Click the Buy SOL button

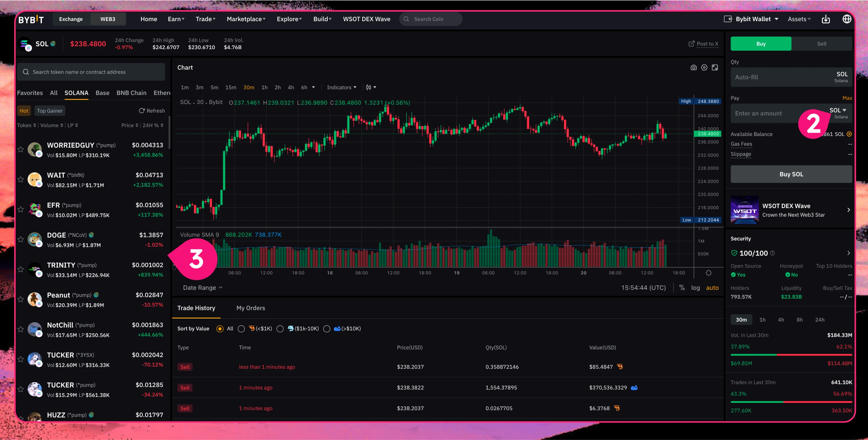point(791,174)
